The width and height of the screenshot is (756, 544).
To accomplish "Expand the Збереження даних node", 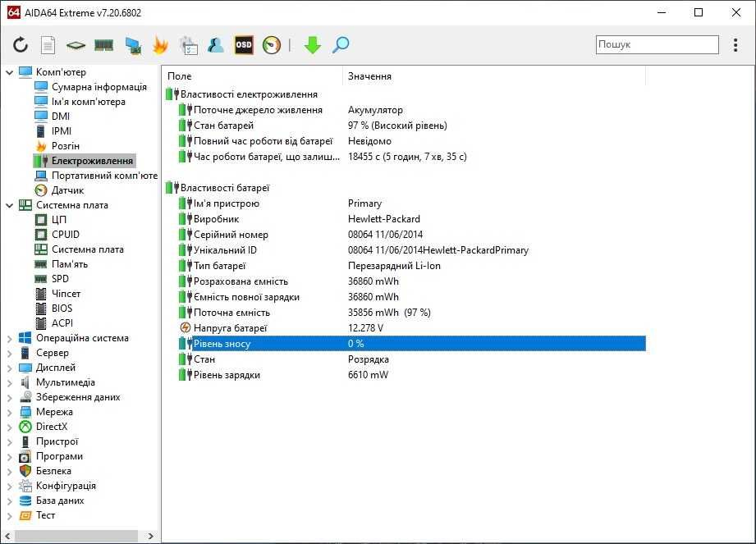I will (x=10, y=397).
